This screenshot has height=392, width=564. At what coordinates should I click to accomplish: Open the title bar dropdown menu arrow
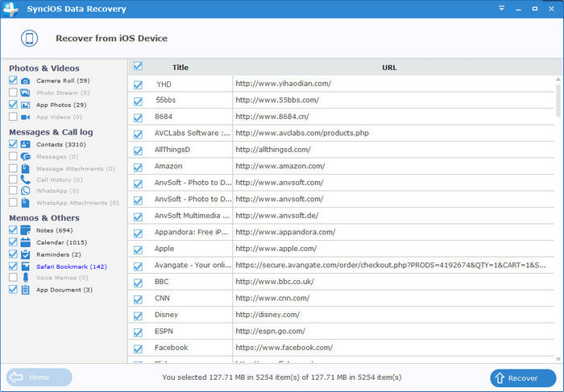tap(501, 8)
